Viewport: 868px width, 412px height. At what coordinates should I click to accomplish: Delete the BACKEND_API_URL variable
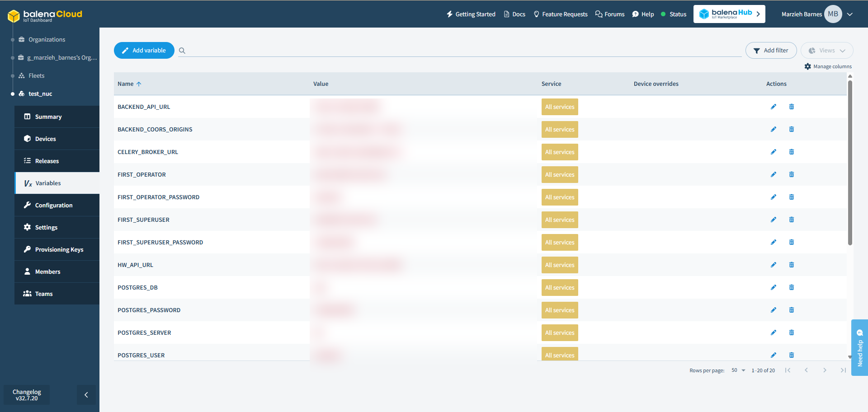point(792,107)
